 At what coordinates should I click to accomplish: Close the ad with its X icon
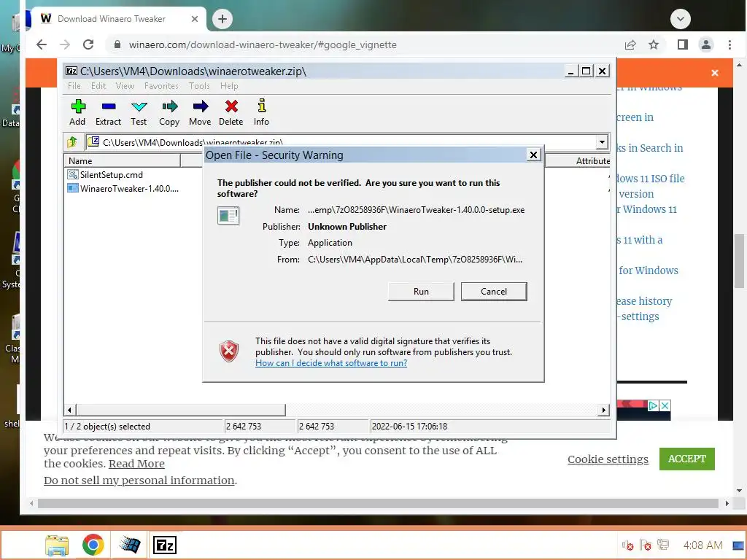(x=665, y=405)
